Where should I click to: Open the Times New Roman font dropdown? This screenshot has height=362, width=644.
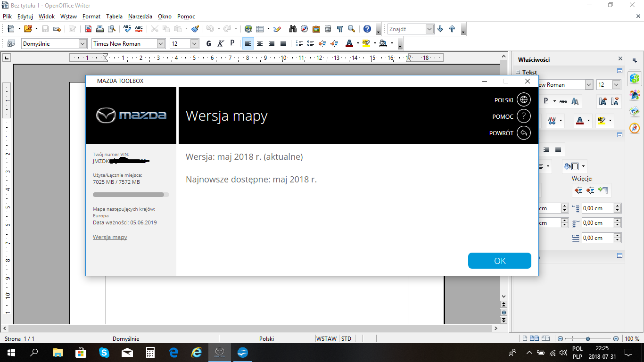tap(161, 43)
